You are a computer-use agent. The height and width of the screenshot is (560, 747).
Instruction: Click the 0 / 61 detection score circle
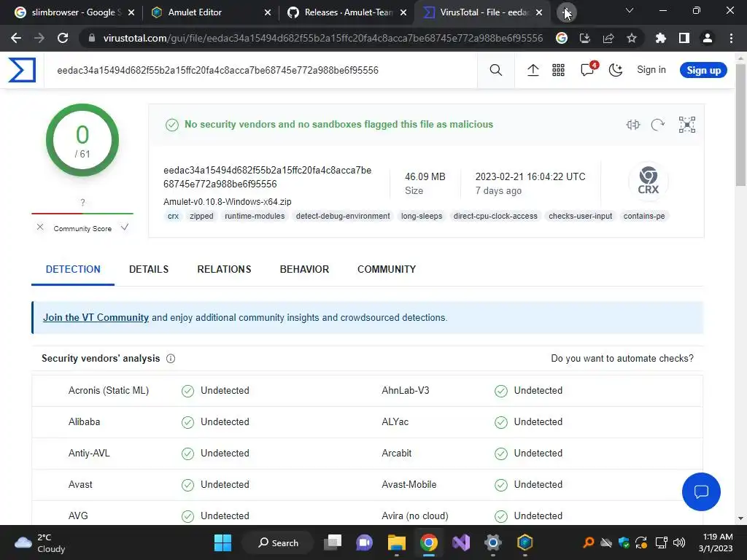tap(82, 140)
